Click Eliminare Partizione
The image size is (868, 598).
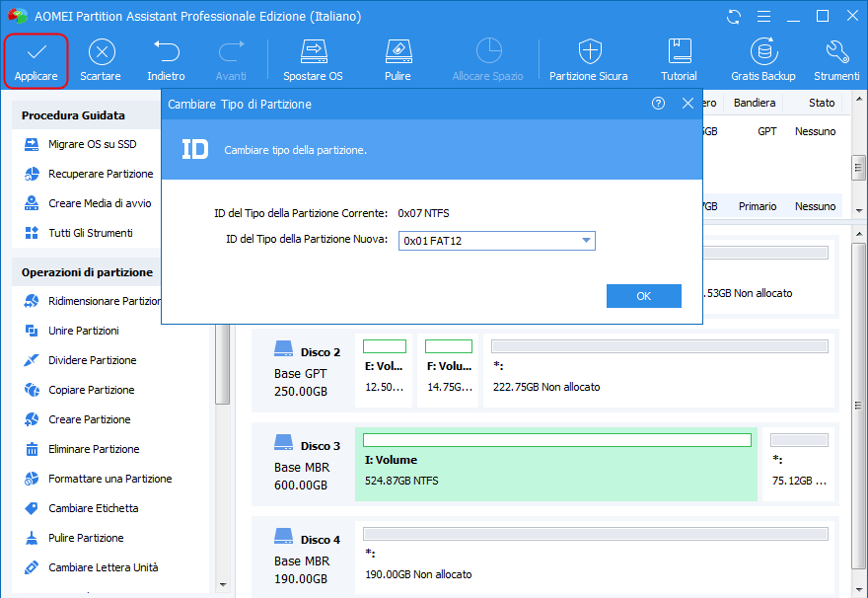coord(94,450)
